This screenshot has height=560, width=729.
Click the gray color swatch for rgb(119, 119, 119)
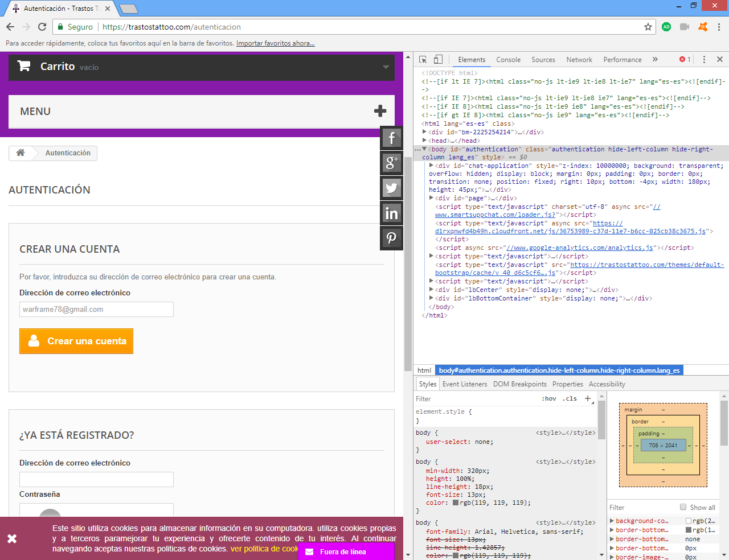(456, 503)
